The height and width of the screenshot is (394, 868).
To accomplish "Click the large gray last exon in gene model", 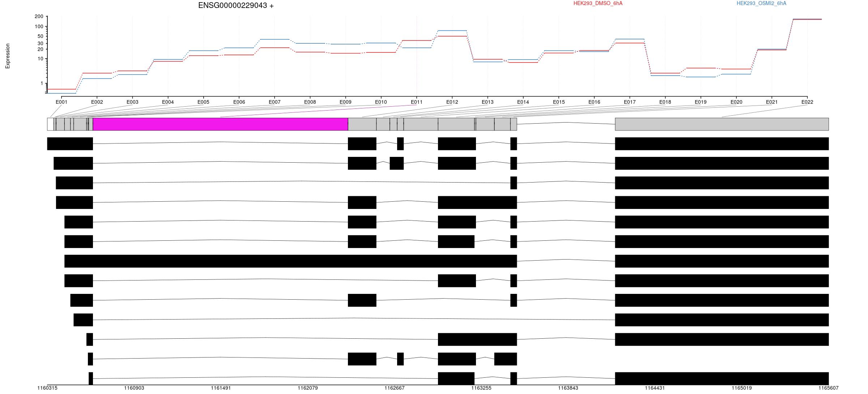I will click(722, 124).
